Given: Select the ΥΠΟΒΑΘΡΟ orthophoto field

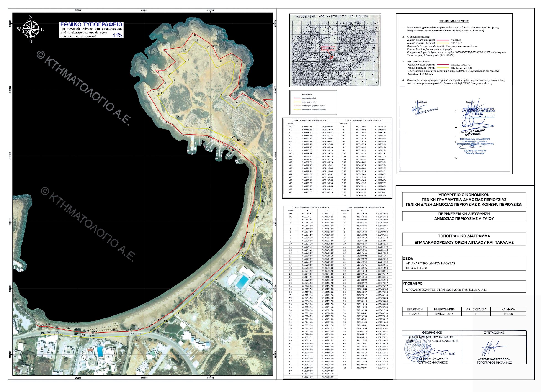Looking at the screenshot, I should click(x=464, y=287).
